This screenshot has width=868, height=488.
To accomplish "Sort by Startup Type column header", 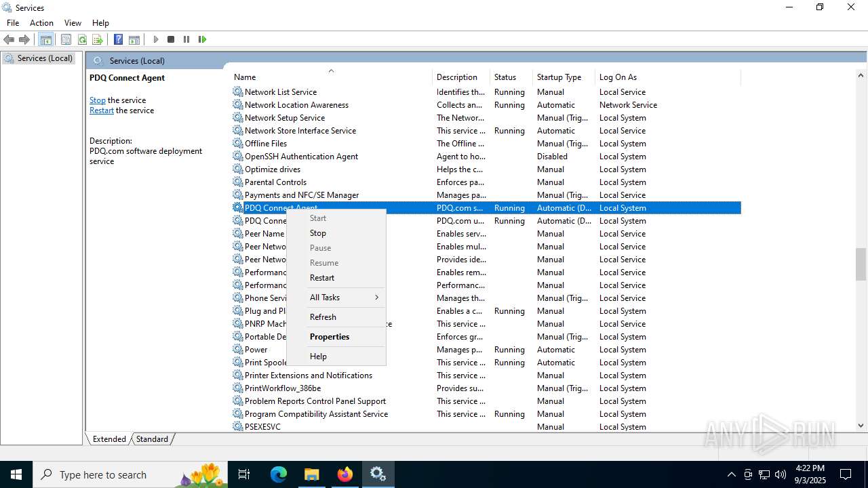I will pos(564,77).
